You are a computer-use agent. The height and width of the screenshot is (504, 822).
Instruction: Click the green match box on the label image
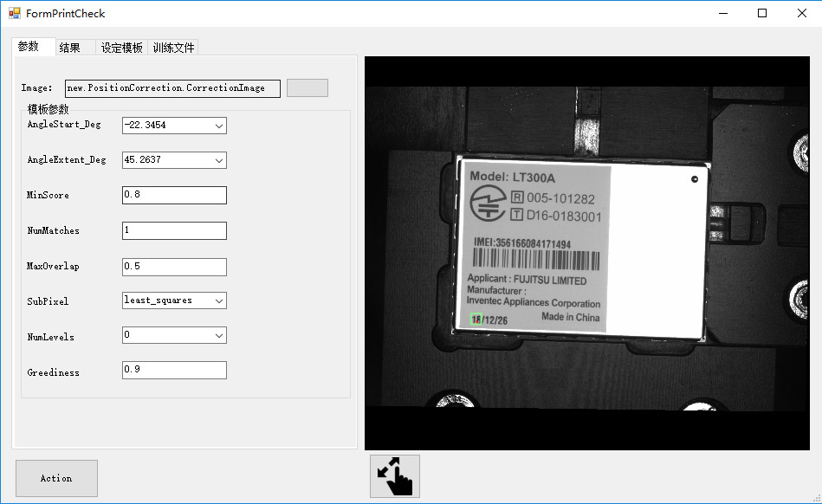[476, 319]
